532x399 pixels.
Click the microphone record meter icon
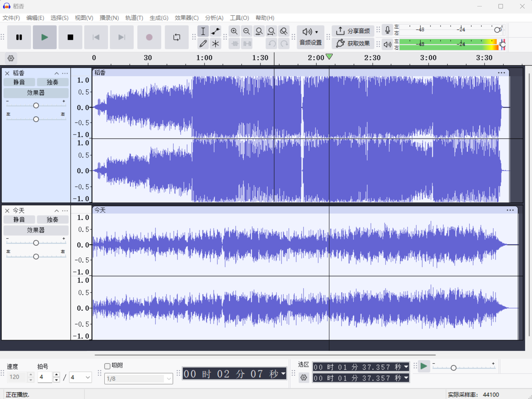(387, 30)
